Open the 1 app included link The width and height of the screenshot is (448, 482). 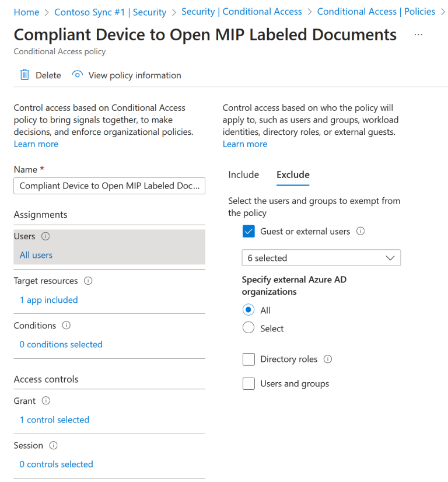click(x=49, y=299)
